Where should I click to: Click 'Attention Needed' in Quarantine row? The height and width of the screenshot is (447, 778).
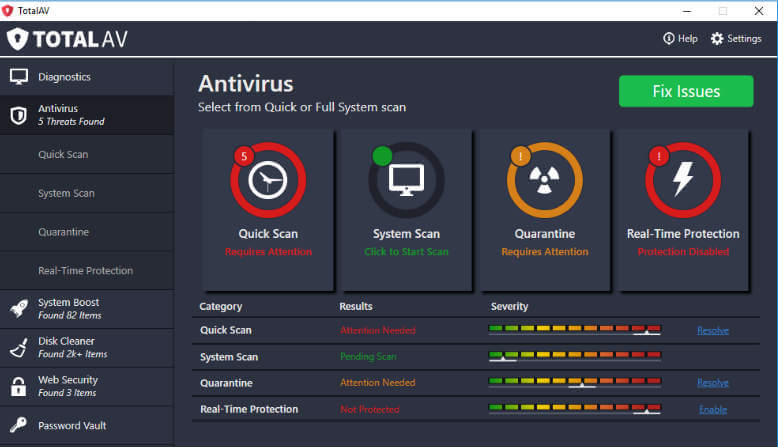(378, 383)
